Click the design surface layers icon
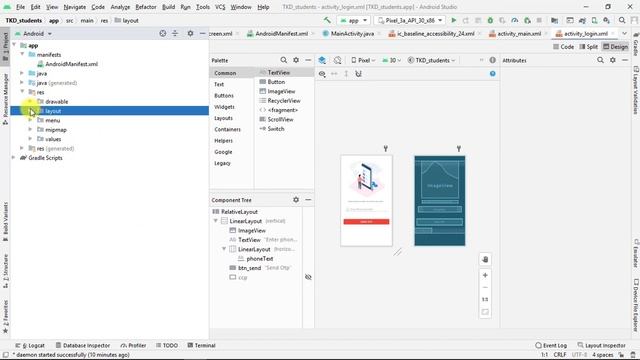This screenshot has width=640, height=360. [322, 60]
